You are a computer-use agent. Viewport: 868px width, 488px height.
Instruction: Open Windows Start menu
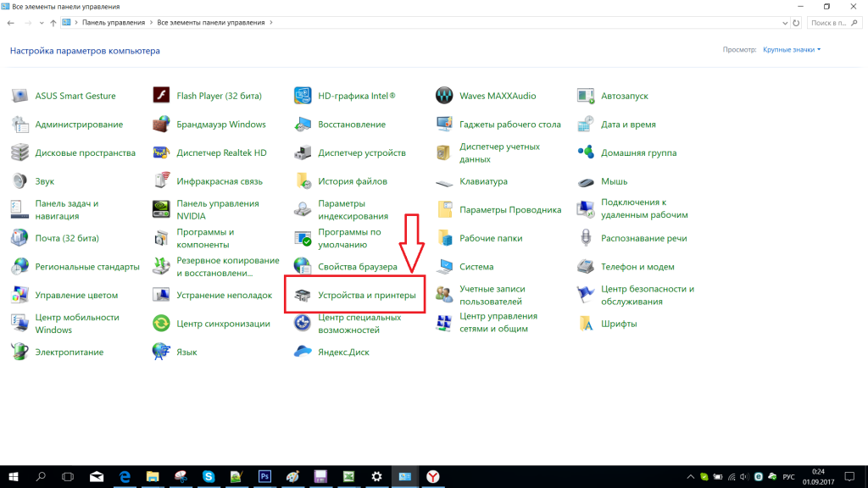tap(14, 476)
